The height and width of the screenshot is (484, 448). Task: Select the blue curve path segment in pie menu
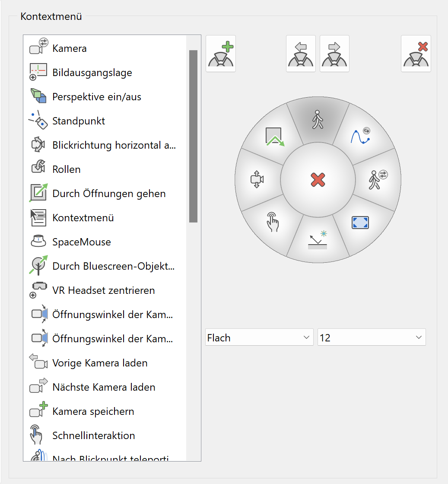pyautogui.click(x=360, y=136)
